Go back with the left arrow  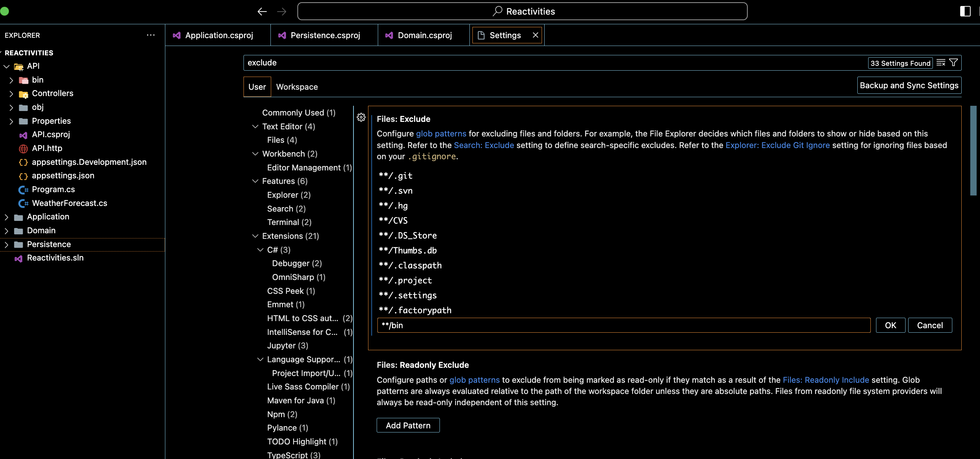(262, 12)
